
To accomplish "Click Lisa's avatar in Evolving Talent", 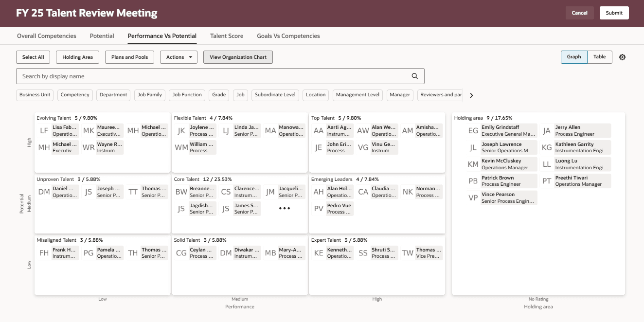I will coord(44,130).
